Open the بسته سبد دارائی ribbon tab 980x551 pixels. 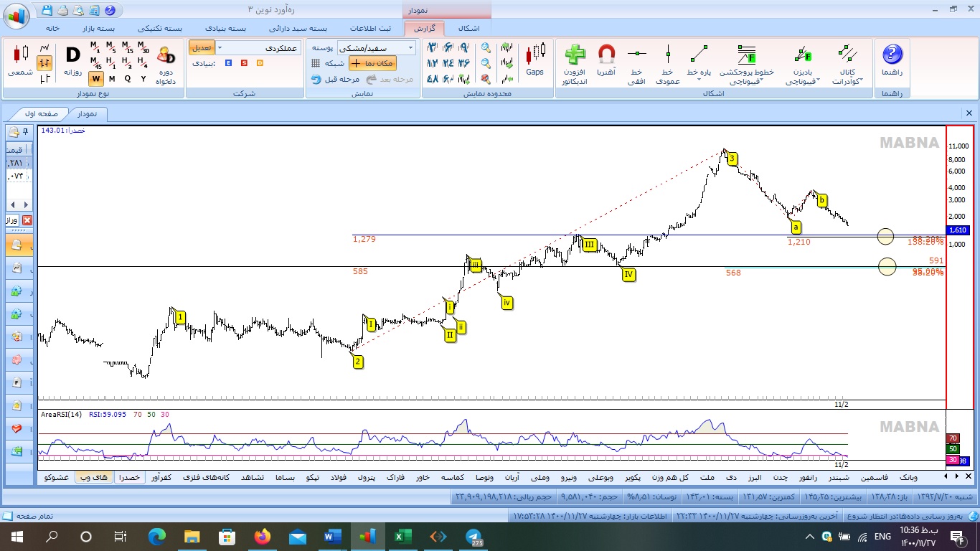point(298,28)
